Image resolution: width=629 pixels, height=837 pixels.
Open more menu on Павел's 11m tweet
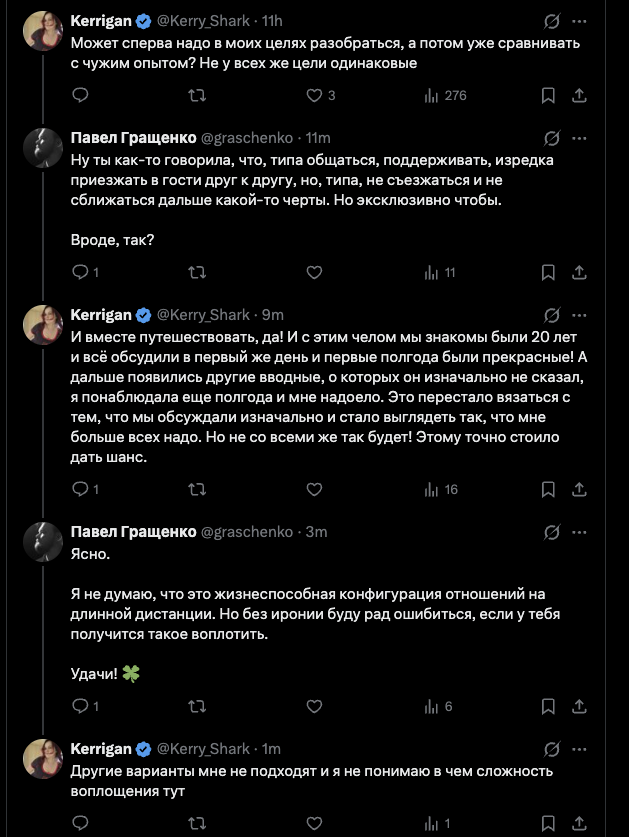tap(578, 137)
